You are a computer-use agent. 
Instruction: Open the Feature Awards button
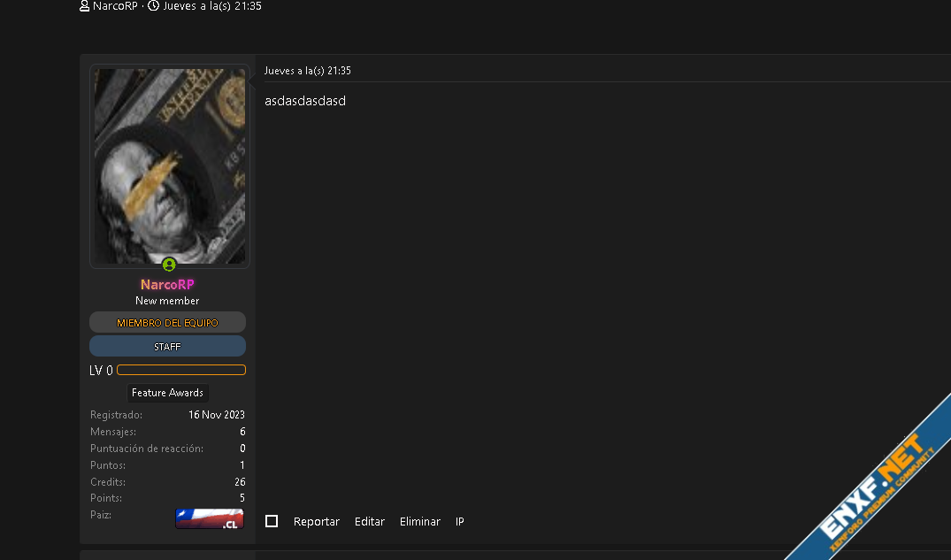[x=167, y=393]
